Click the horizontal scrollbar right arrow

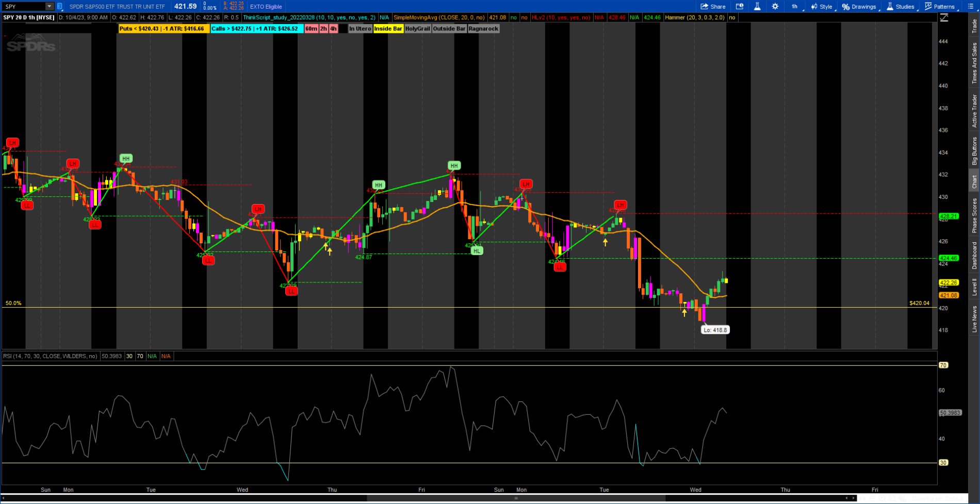pyautogui.click(x=854, y=498)
